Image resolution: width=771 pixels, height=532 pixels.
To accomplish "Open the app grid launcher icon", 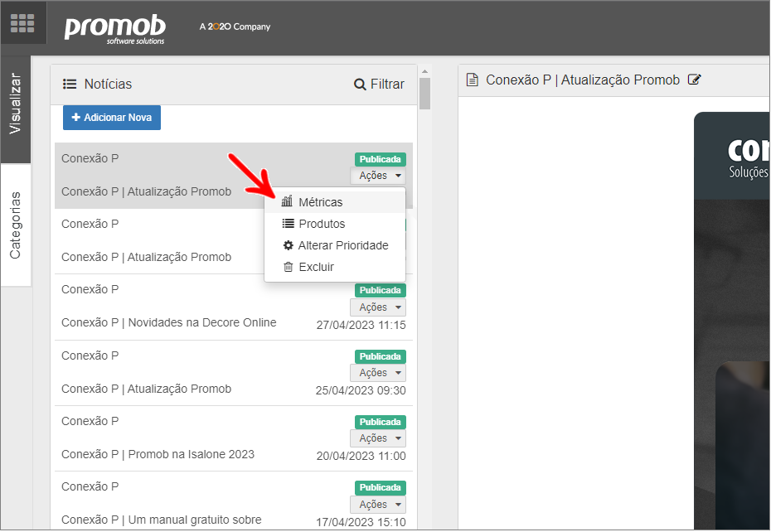I will [x=22, y=23].
